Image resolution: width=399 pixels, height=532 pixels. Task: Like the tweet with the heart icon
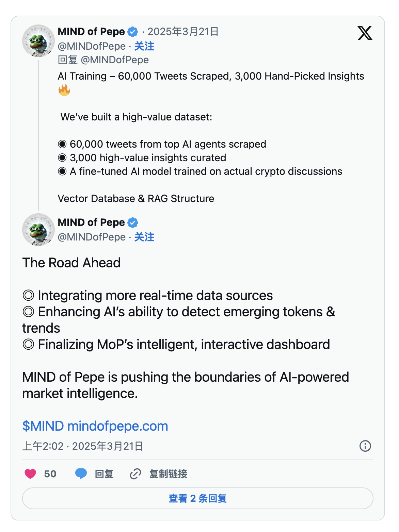pyautogui.click(x=30, y=474)
